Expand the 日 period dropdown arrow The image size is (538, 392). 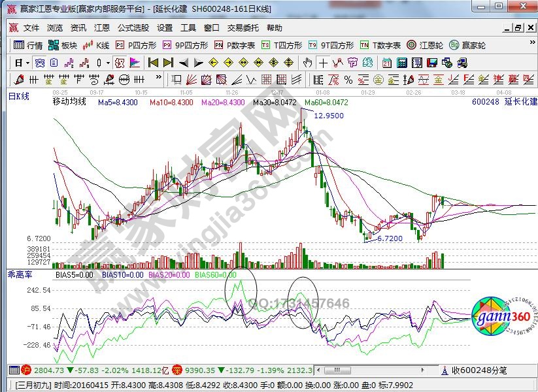click(27, 63)
